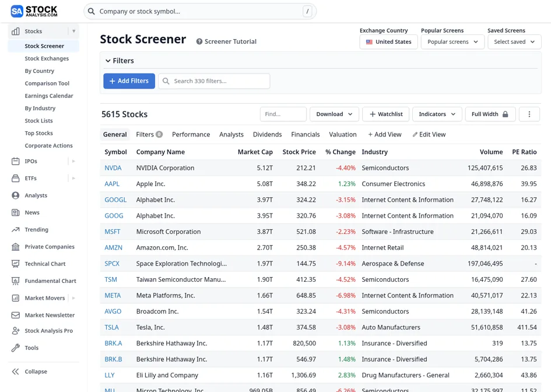Expand the IPOs submenu arrow
Image resolution: width=551 pixels, height=392 pixels.
coord(74,162)
